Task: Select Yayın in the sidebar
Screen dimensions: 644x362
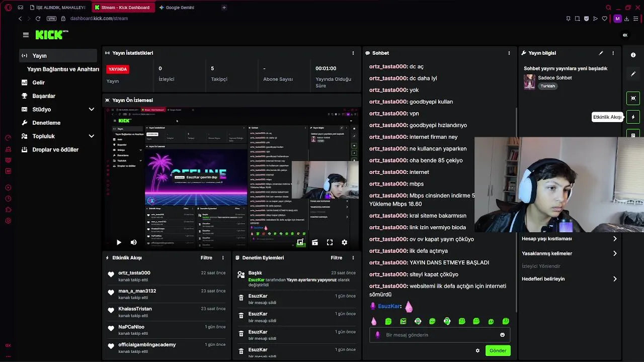Action: (x=58, y=56)
